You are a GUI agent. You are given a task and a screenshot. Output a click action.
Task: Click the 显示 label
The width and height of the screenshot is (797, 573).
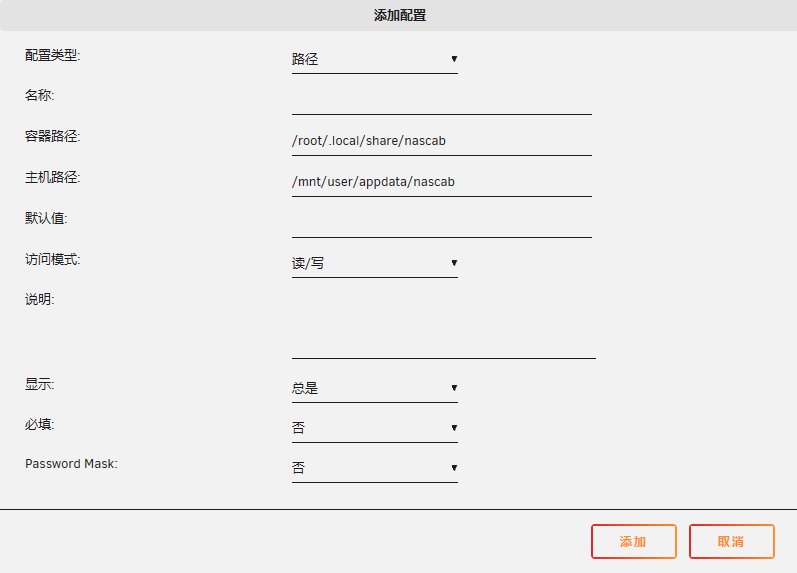[40, 384]
